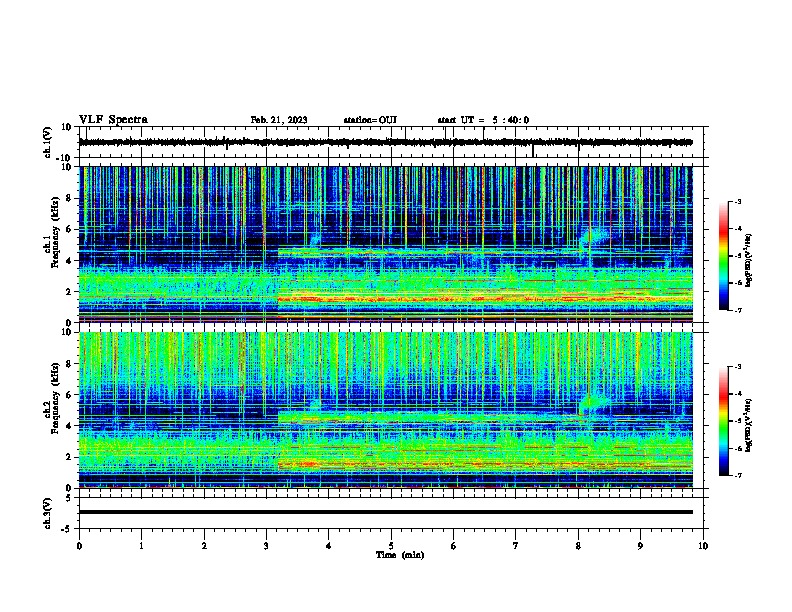Click the ch.1 spectrogram panel
This screenshot has width=792, height=612.
click(x=385, y=244)
